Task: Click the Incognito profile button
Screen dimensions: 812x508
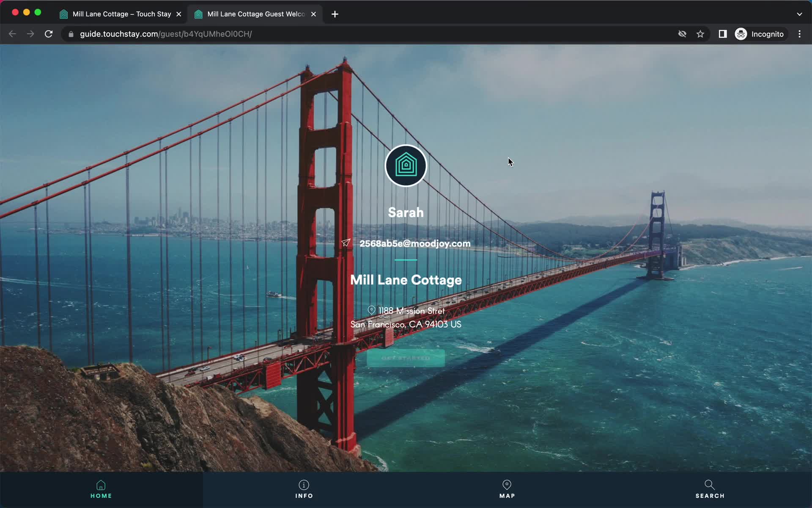Action: click(x=760, y=34)
